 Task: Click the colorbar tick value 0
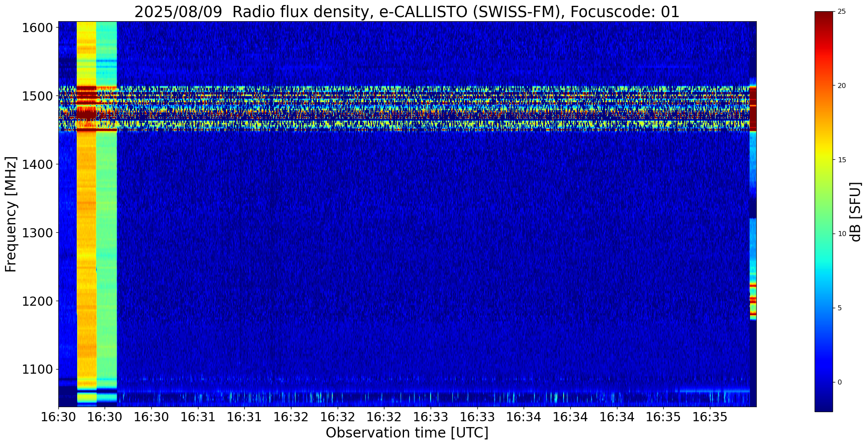click(x=840, y=382)
